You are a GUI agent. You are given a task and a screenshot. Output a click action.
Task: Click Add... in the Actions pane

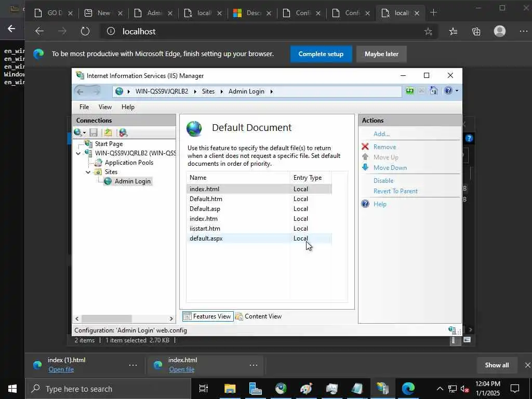381,134
